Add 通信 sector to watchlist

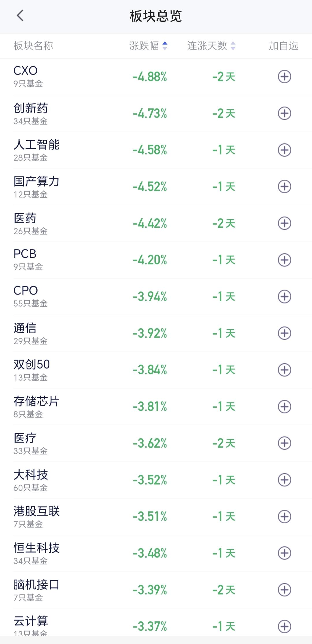tap(284, 333)
